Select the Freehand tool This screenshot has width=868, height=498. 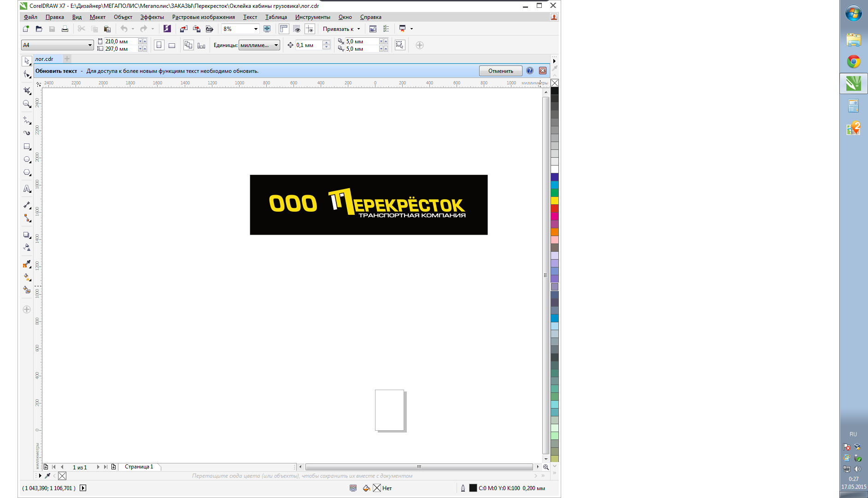[x=27, y=120]
